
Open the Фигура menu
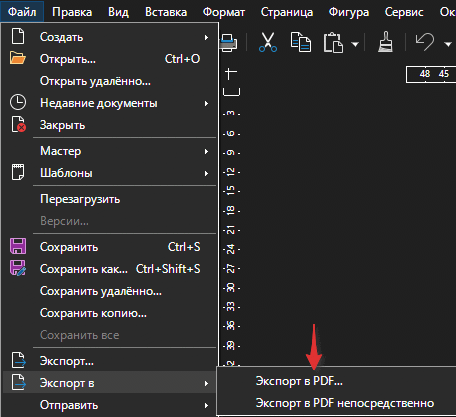pyautogui.click(x=349, y=12)
